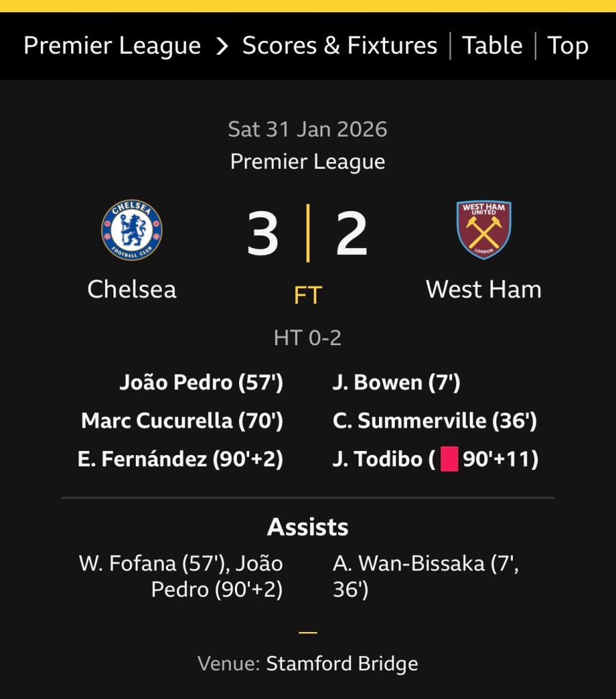The width and height of the screenshot is (616, 699).
Task: Click the West Ham United crest
Action: (x=484, y=230)
